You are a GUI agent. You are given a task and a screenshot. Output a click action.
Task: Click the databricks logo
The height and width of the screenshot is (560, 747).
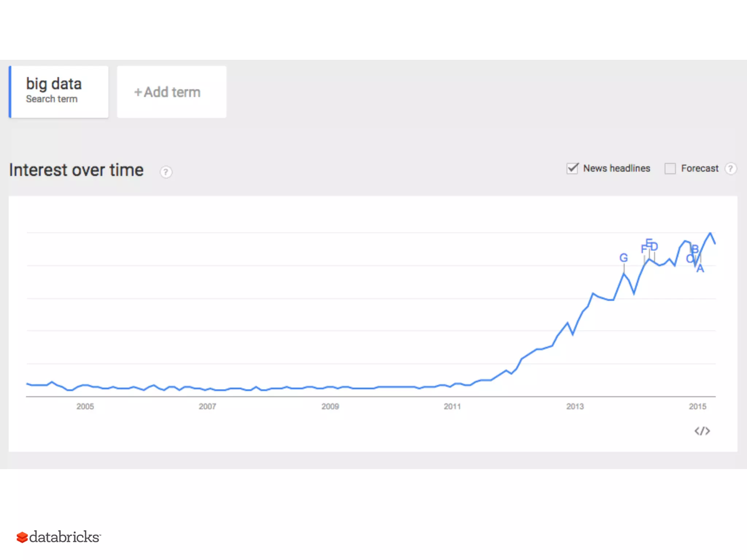coord(58,537)
